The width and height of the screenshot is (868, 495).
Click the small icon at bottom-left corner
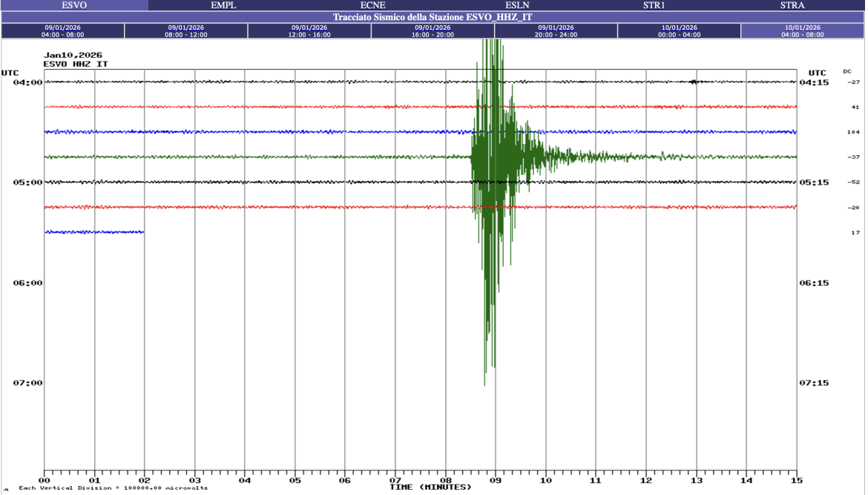point(7,489)
